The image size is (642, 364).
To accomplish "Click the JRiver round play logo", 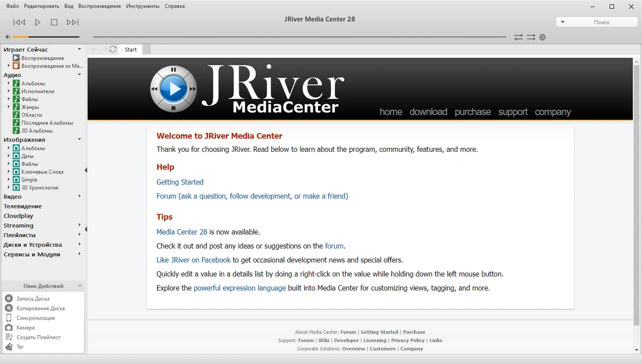I will pos(173,89).
